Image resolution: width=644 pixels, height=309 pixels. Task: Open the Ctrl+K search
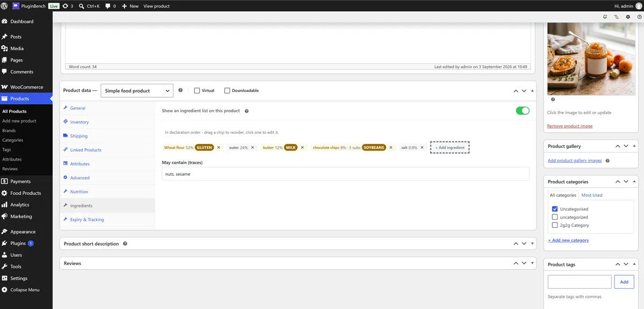tap(89, 6)
